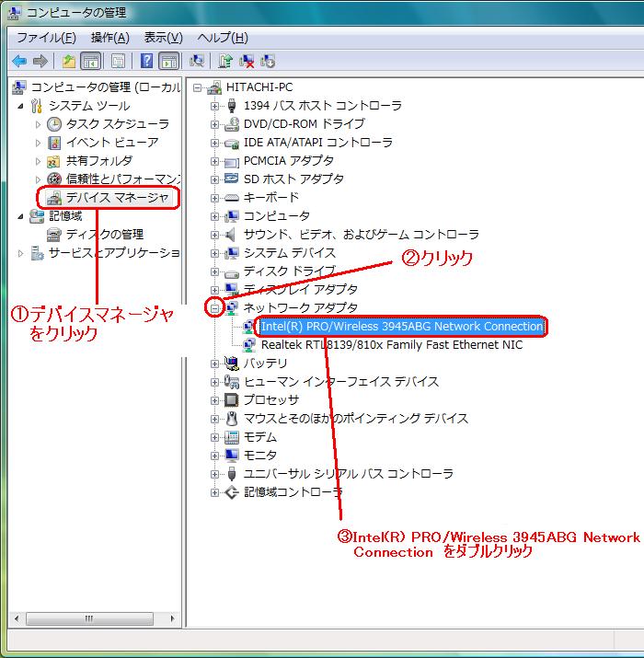Viewport: 644px width, 658px height.
Task: Click the Back arrow toolbar icon
Action: (19, 62)
